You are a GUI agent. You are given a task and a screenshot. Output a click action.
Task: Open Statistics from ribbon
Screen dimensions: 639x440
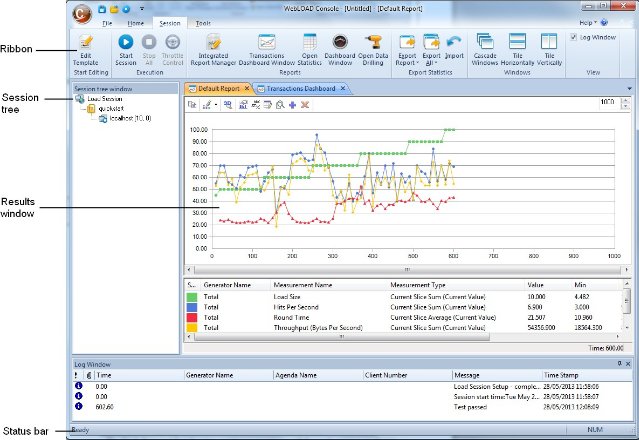(310, 42)
